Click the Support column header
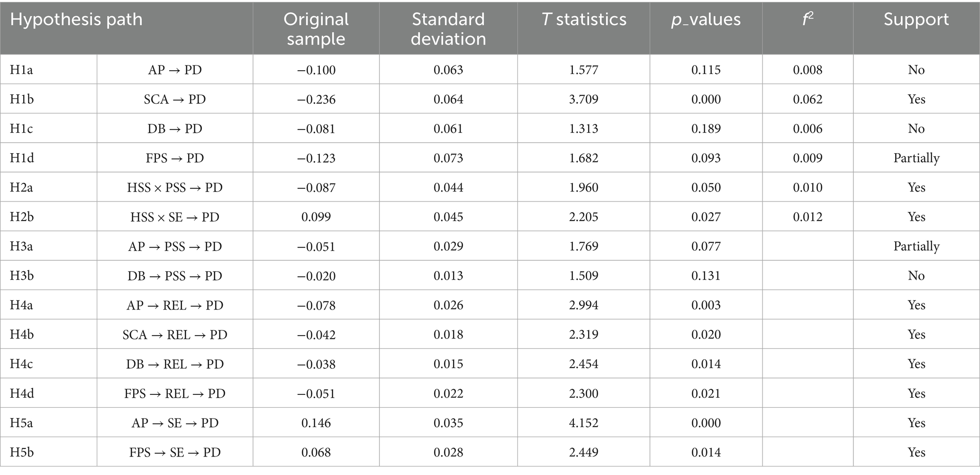Viewport: 980px width, 475px height. (x=916, y=19)
